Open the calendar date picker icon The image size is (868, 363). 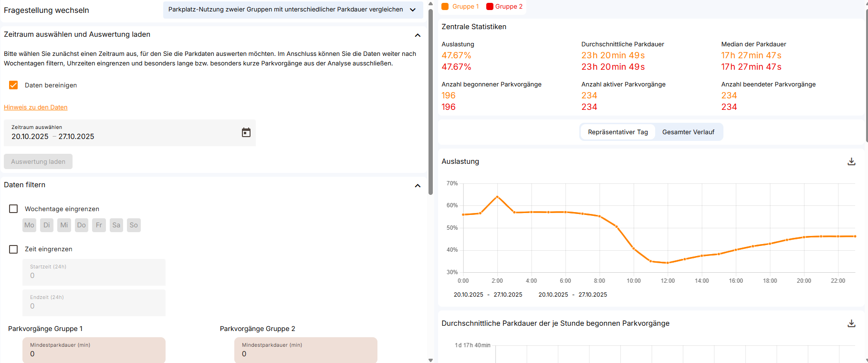246,132
